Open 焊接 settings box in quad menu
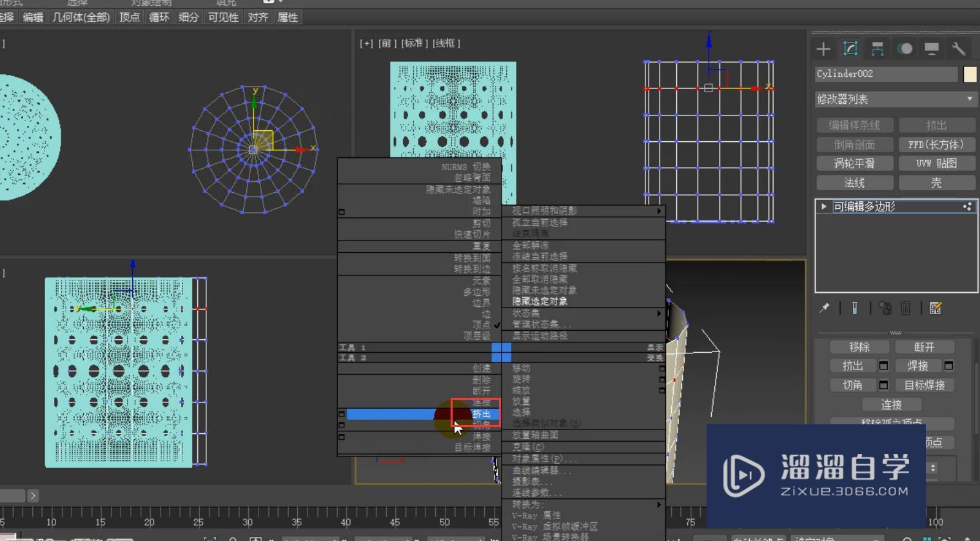 (x=342, y=437)
